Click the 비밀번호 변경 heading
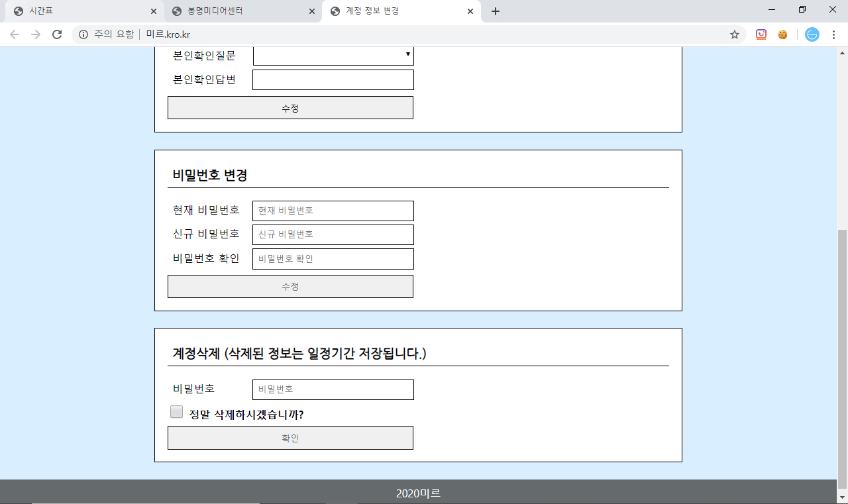This screenshot has height=504, width=848. pos(210,176)
